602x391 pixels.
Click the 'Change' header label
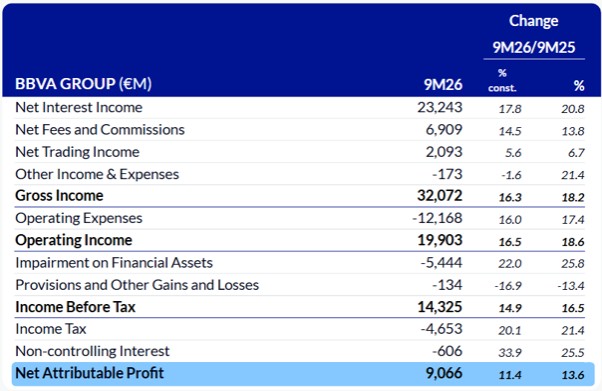click(x=534, y=21)
